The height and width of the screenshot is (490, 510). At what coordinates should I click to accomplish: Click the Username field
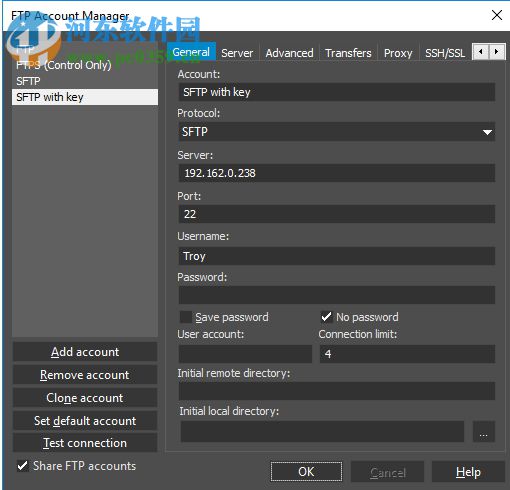click(337, 256)
